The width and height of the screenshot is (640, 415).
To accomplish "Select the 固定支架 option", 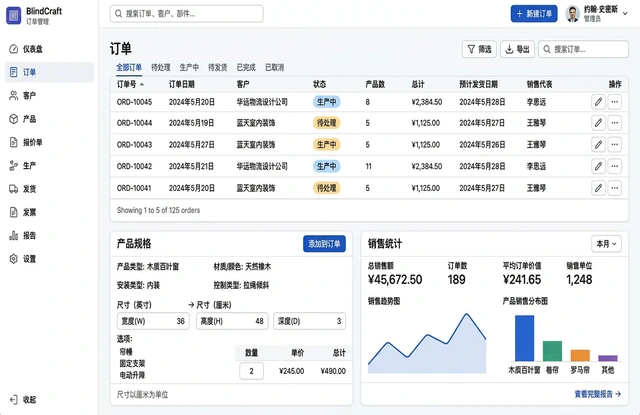I will pyautogui.click(x=132, y=363).
